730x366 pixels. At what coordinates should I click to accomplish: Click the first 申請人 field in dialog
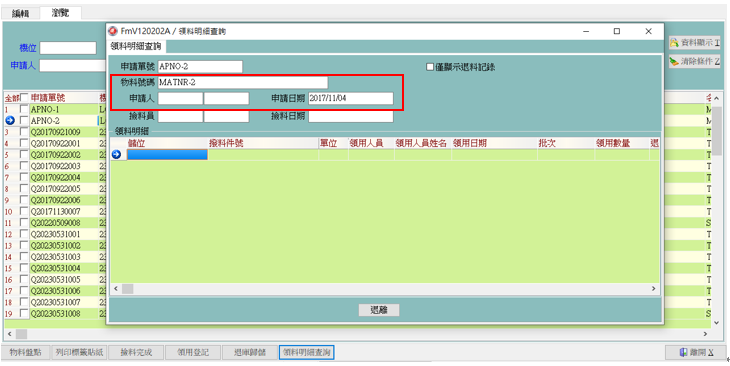[x=180, y=98]
